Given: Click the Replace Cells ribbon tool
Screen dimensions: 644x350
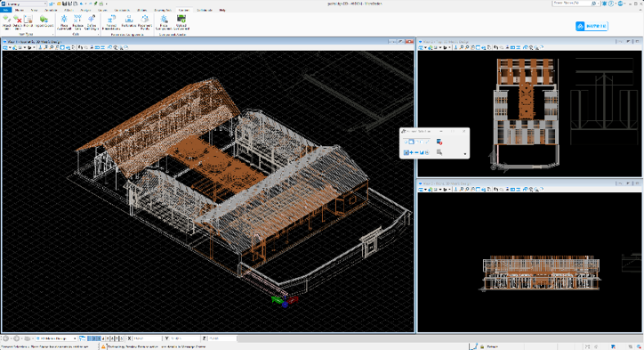Looking at the screenshot, I should [x=77, y=22].
